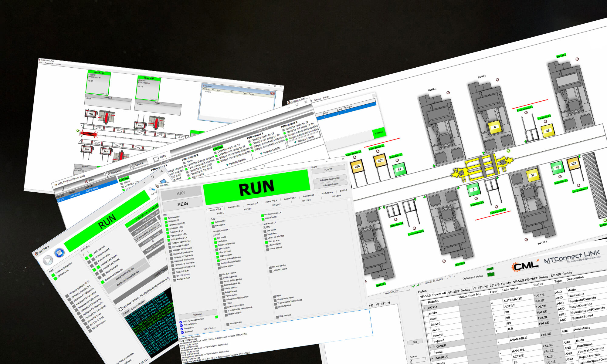The height and width of the screenshot is (364, 607).
Task: Toggle the AUTO checkbox in toolbar
Action: (x=156, y=159)
